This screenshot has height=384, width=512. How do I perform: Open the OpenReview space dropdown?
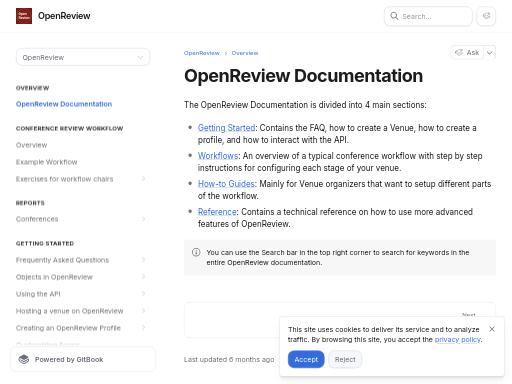83,57
